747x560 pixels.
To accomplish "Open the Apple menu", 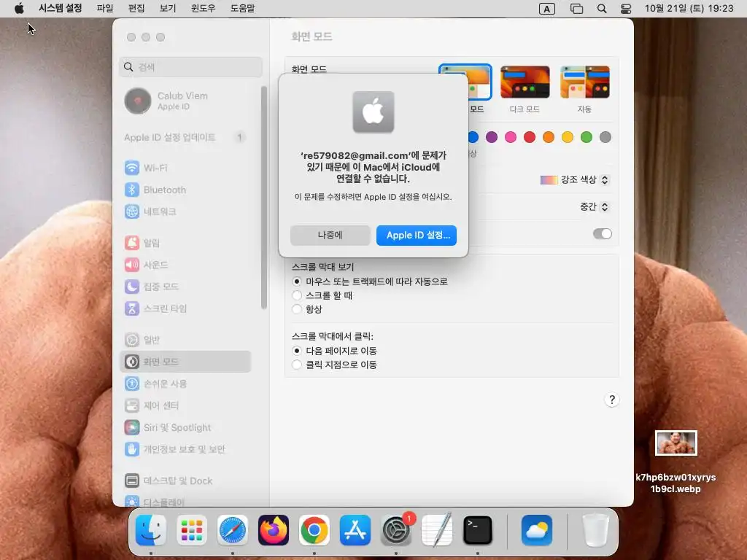I will click(19, 8).
